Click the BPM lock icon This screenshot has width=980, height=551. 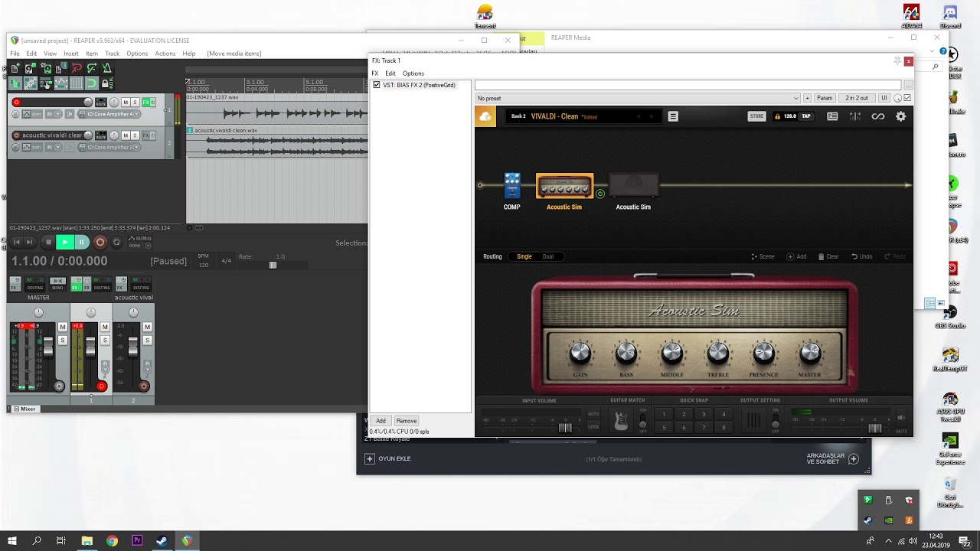point(778,116)
